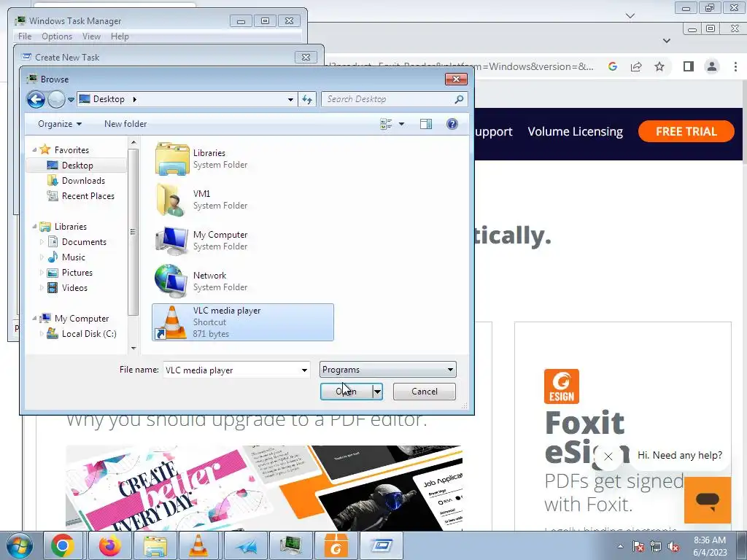Image resolution: width=747 pixels, height=560 pixels.
Task: Dismiss the 'Need any help?' chat bubble
Action: click(x=608, y=456)
